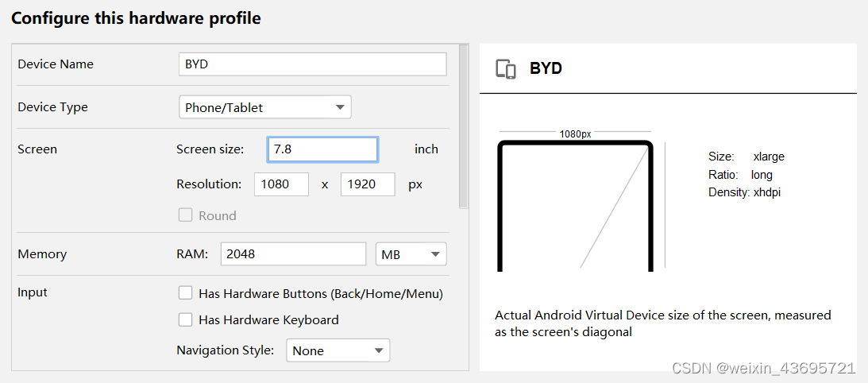Click the device screen preview outline

click(x=576, y=206)
